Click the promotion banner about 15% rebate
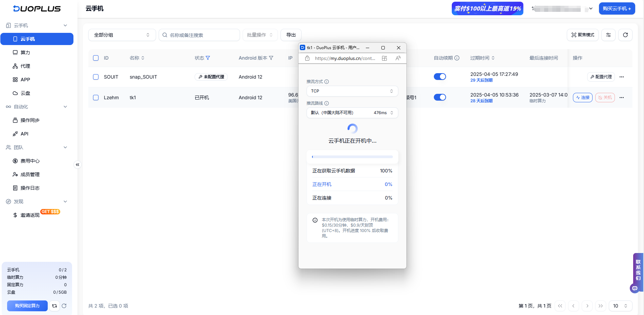644x315 pixels. click(487, 8)
